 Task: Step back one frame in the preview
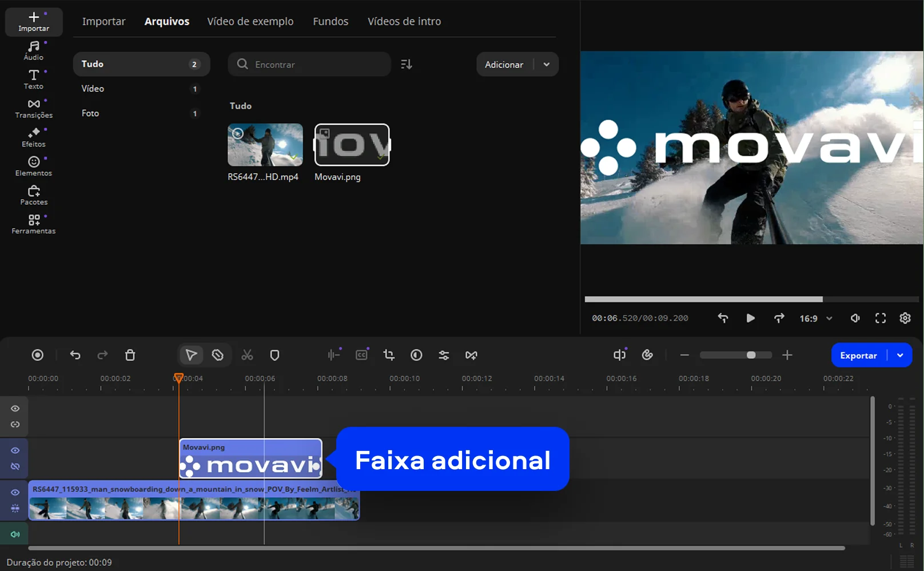point(723,318)
